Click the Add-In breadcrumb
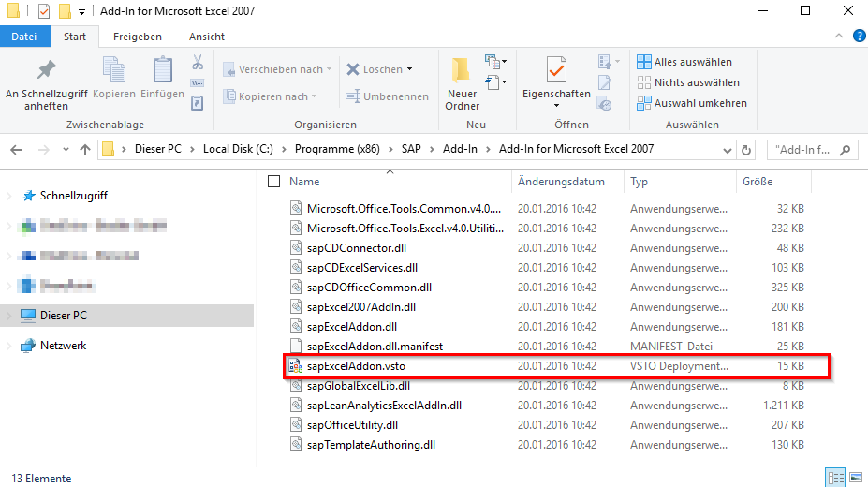This screenshot has height=487, width=868. click(x=460, y=149)
